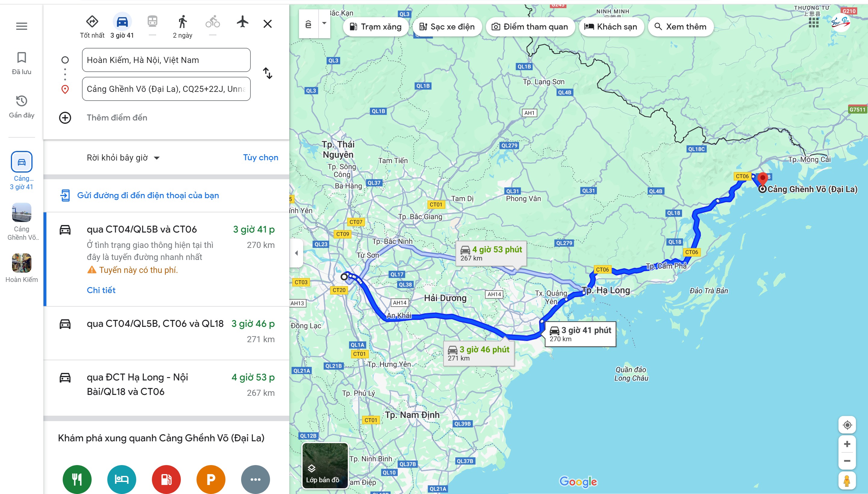Select the driving travel mode icon

(x=122, y=22)
